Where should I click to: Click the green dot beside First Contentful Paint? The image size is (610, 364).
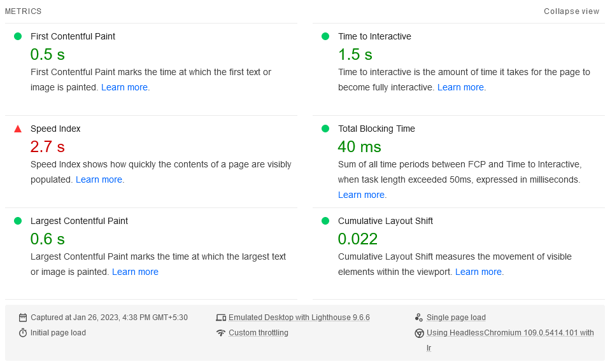(x=18, y=36)
